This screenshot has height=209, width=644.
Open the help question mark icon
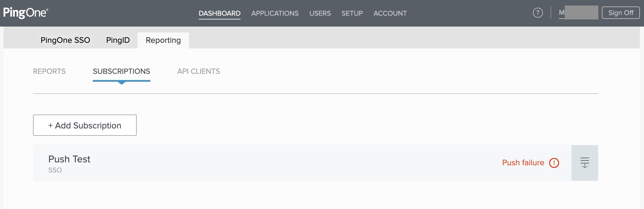[x=538, y=13]
